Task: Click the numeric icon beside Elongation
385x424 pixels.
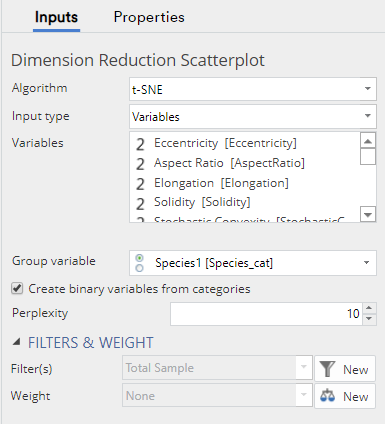Action: point(140,184)
